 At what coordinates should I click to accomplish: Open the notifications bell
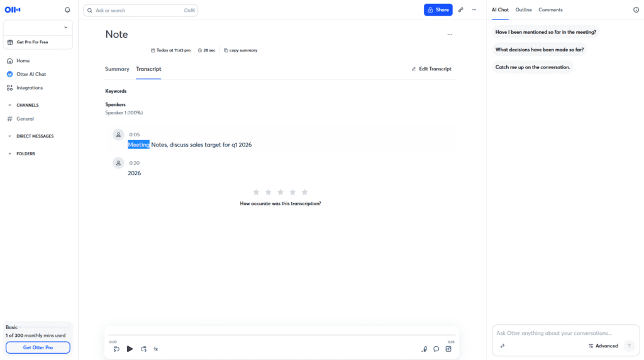tap(67, 10)
